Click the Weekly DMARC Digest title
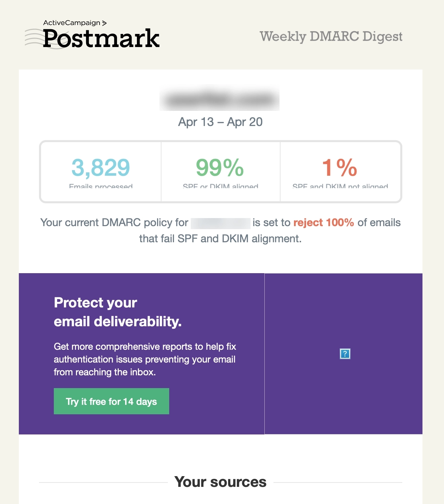The image size is (444, 504). click(331, 36)
